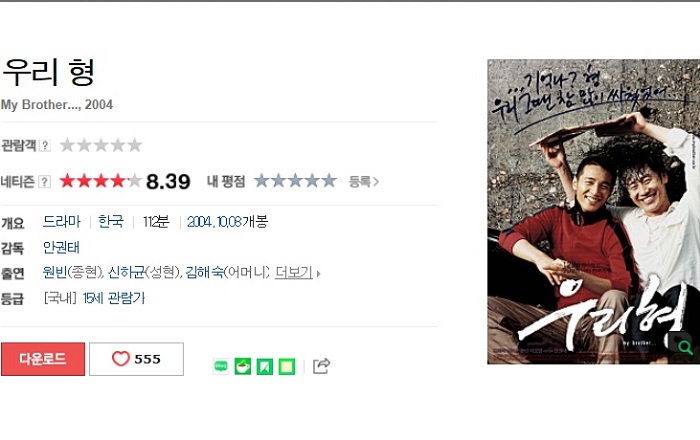Click the green square memo share icon
Viewport: 700px width, 440px height.
(x=287, y=366)
